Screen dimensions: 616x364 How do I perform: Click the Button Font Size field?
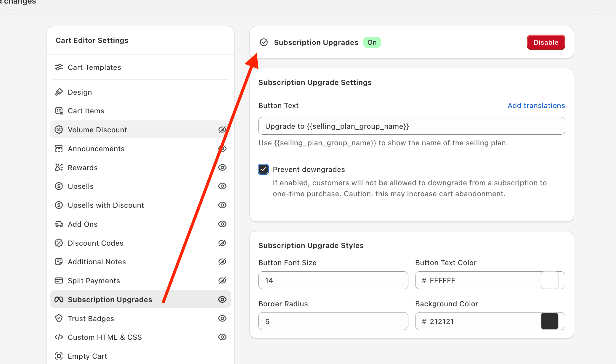pyautogui.click(x=333, y=280)
